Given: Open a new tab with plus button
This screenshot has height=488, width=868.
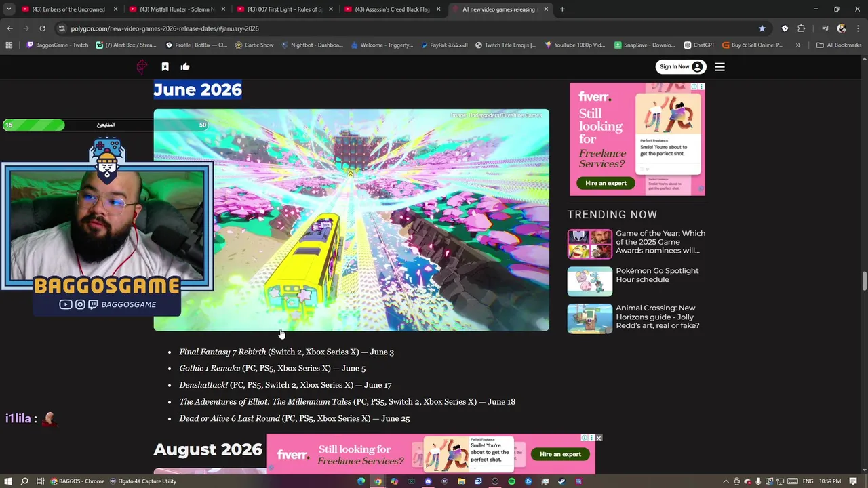Looking at the screenshot, I should pos(562,9).
